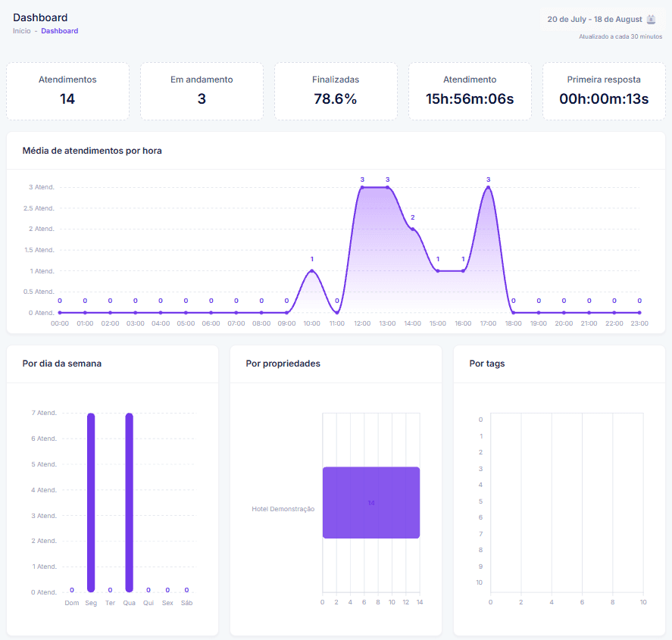Click the Hotel Demonstração axis label

tap(283, 509)
